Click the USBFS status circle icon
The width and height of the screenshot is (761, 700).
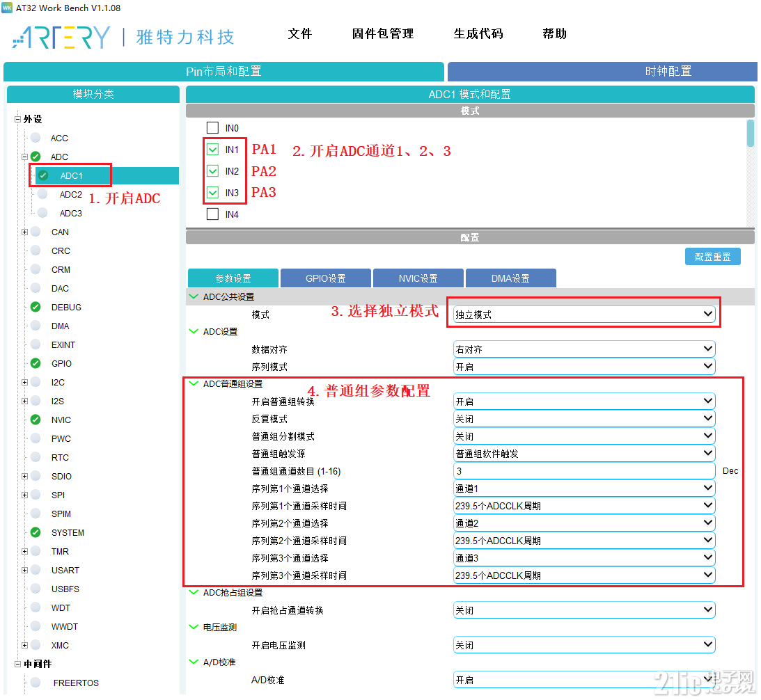point(36,589)
